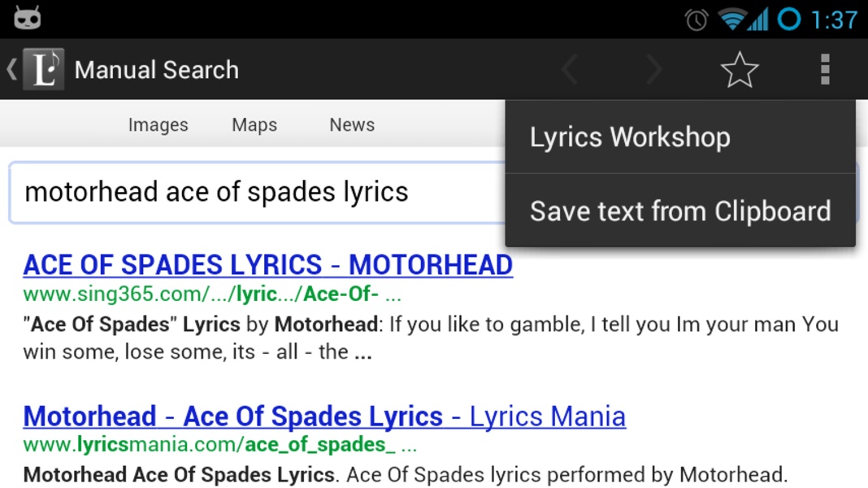Tap the www.sing365.com URL text
The width and height of the screenshot is (868, 488).
tap(212, 294)
